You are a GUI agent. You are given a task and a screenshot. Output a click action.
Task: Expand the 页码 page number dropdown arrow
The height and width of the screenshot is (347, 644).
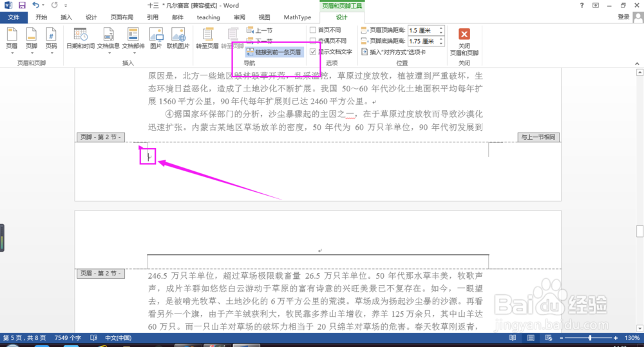52,53
